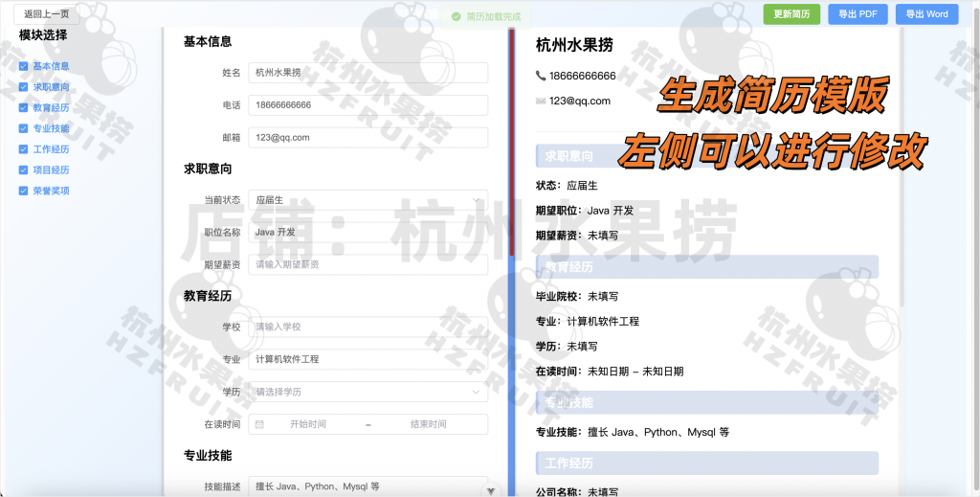Viewport: 980px width, 497px height.
Task: Click the 当前状态 dropdown chevron arrow
Action: click(x=477, y=200)
